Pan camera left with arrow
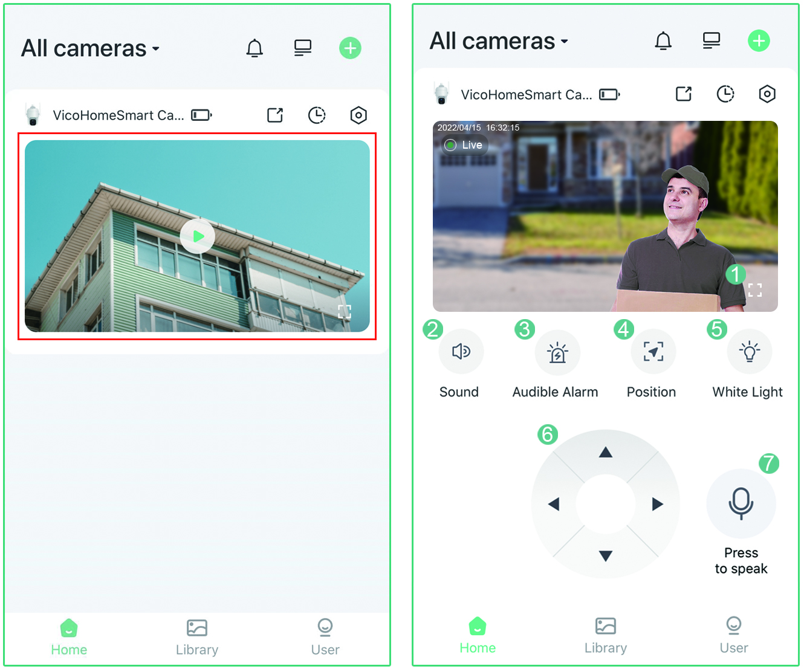 pyautogui.click(x=554, y=504)
